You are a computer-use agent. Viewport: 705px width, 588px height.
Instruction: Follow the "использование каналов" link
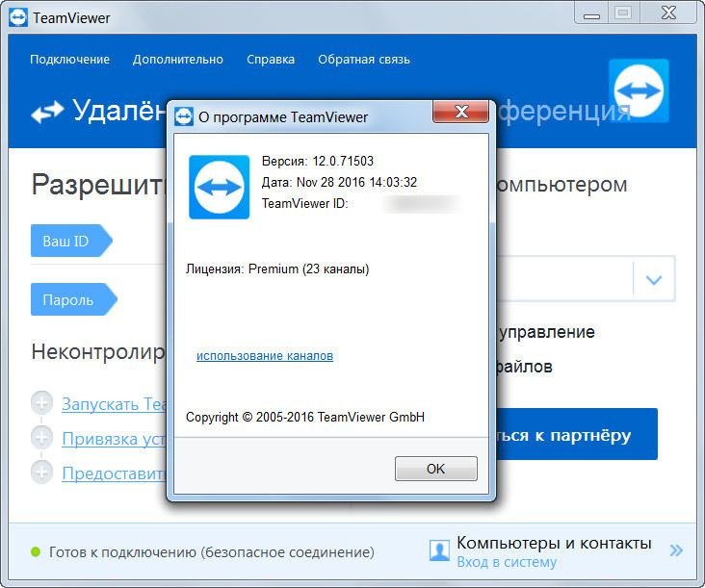(x=264, y=356)
